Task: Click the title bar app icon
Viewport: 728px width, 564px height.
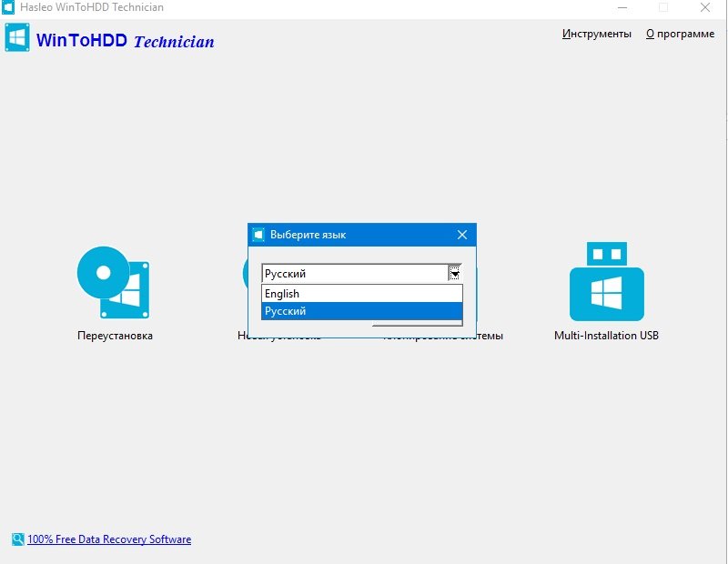Action: pyautogui.click(x=8, y=7)
